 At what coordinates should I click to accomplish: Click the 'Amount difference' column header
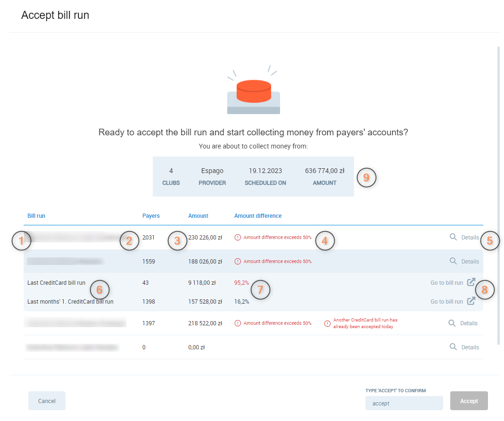pos(257,216)
